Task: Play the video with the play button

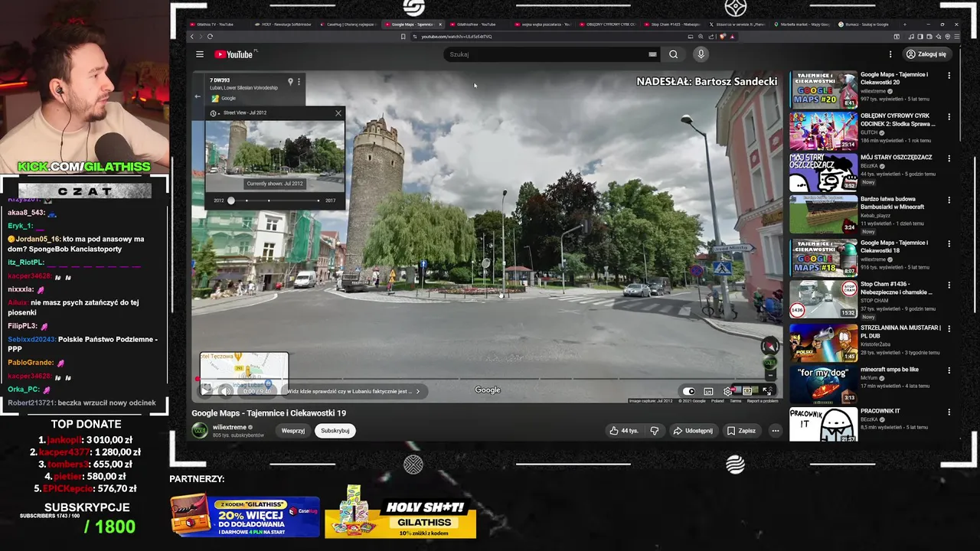Action: tap(206, 391)
